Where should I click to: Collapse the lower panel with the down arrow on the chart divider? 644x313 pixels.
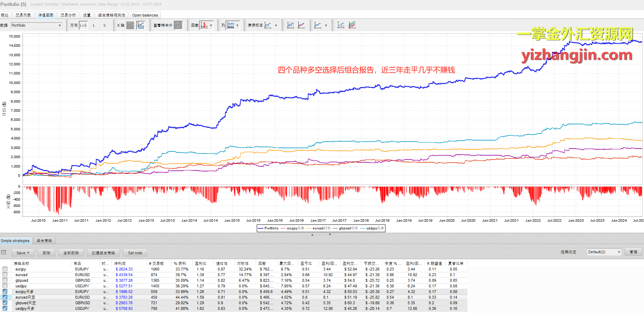click(330, 235)
